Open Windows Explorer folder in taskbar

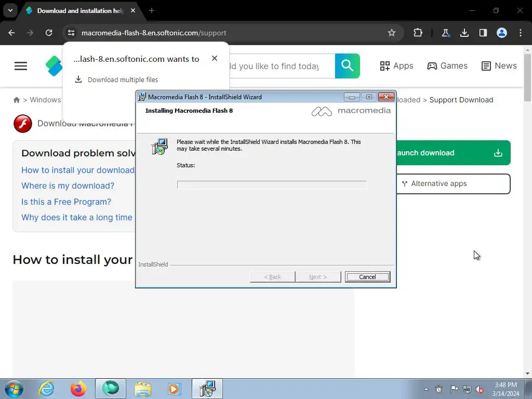[x=143, y=389]
